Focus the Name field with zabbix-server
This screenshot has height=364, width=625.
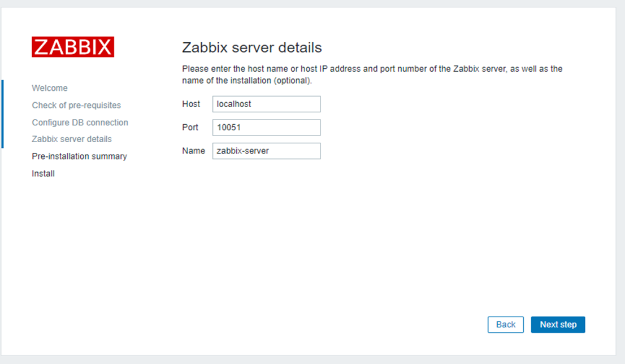(266, 151)
